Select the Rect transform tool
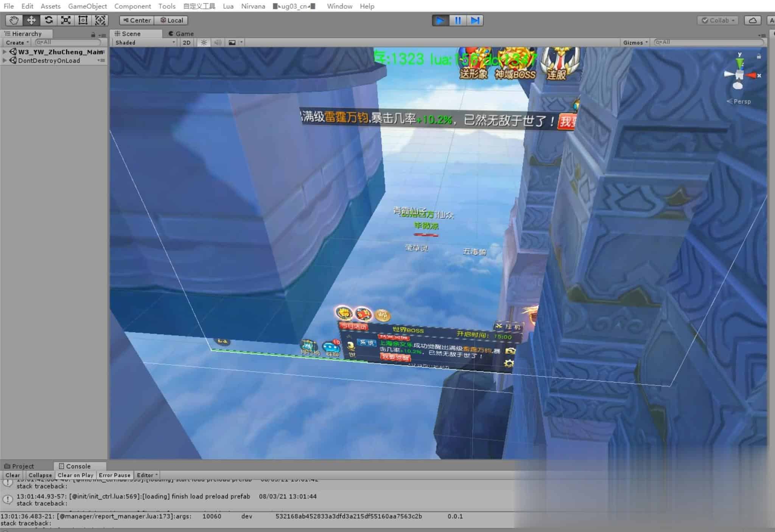 point(83,20)
